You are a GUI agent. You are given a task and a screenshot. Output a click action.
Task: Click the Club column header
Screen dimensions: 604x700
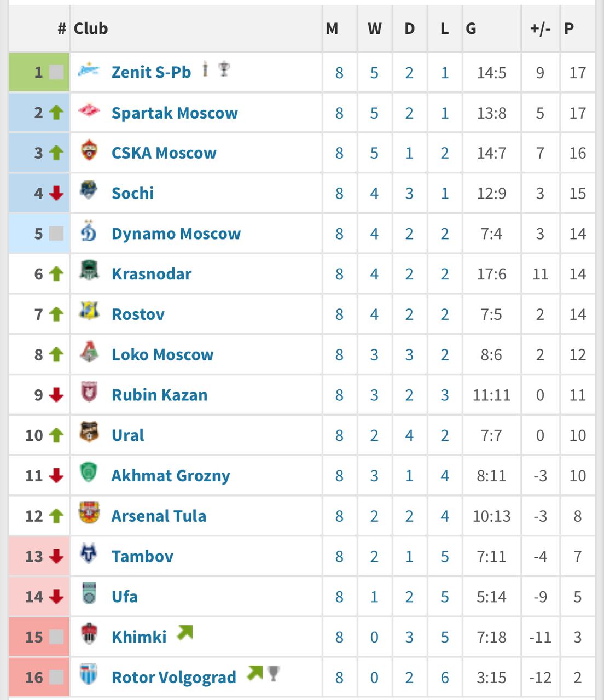click(91, 28)
